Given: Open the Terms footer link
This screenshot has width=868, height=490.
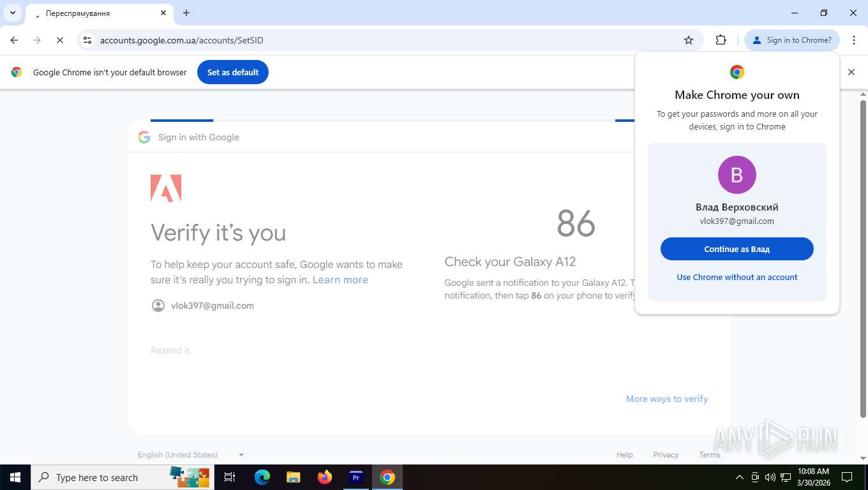Looking at the screenshot, I should (710, 455).
